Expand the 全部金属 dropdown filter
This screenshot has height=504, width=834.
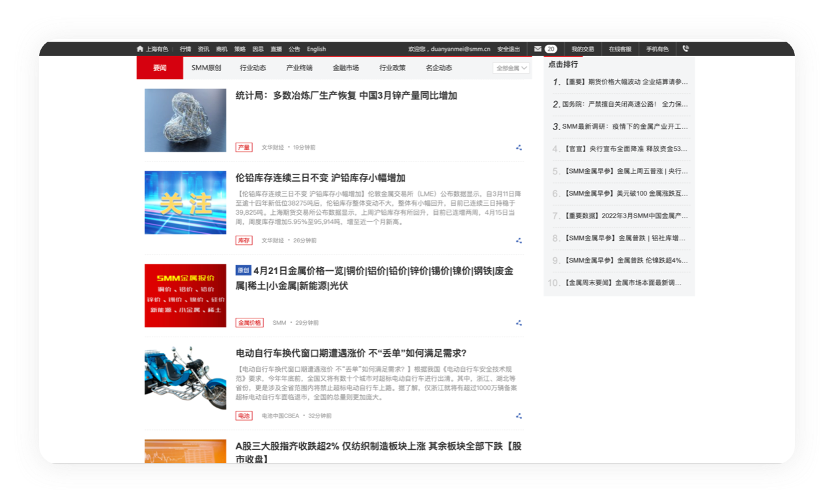click(x=511, y=68)
